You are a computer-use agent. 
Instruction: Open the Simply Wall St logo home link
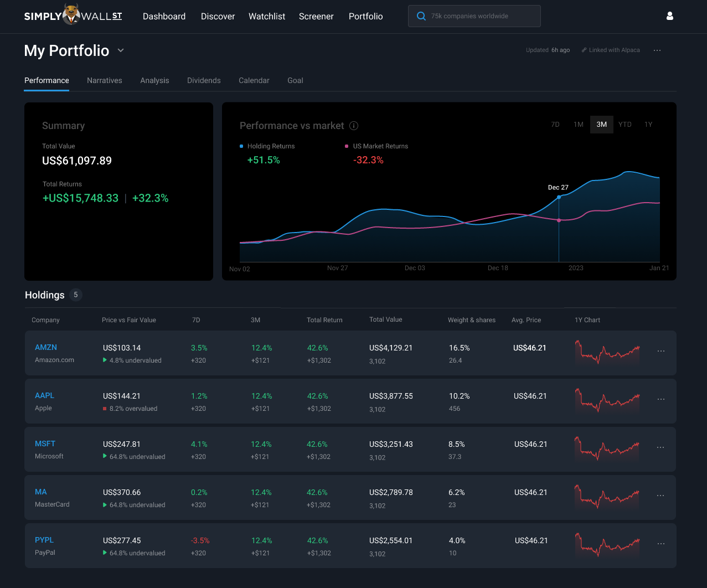[x=73, y=16]
